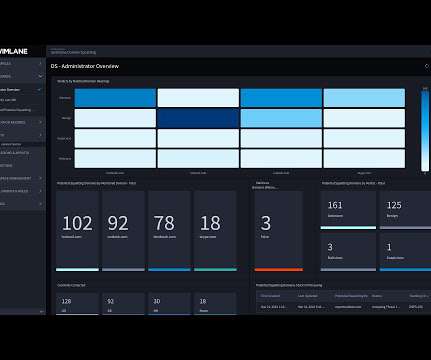Sort by the first table column header

pos(270,296)
